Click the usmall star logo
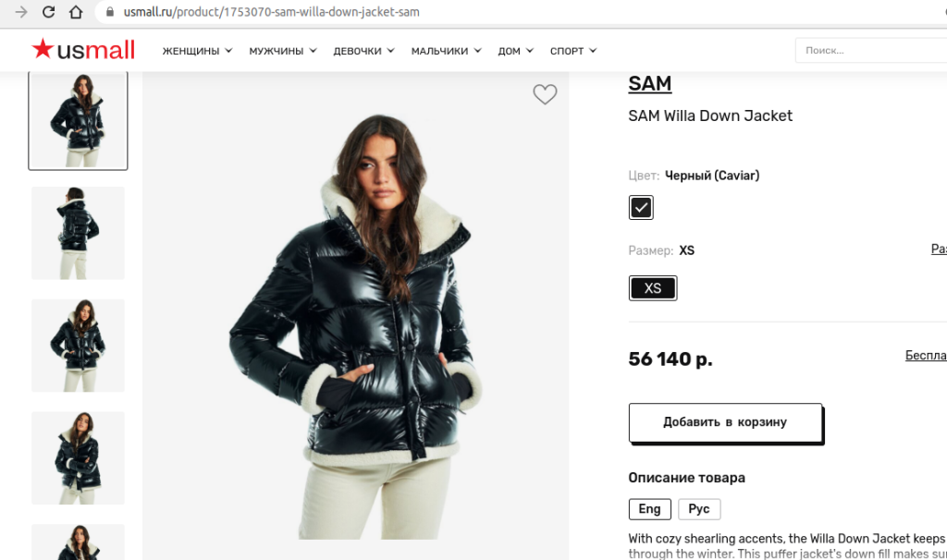Screen dimensions: 947x560 pos(83,50)
